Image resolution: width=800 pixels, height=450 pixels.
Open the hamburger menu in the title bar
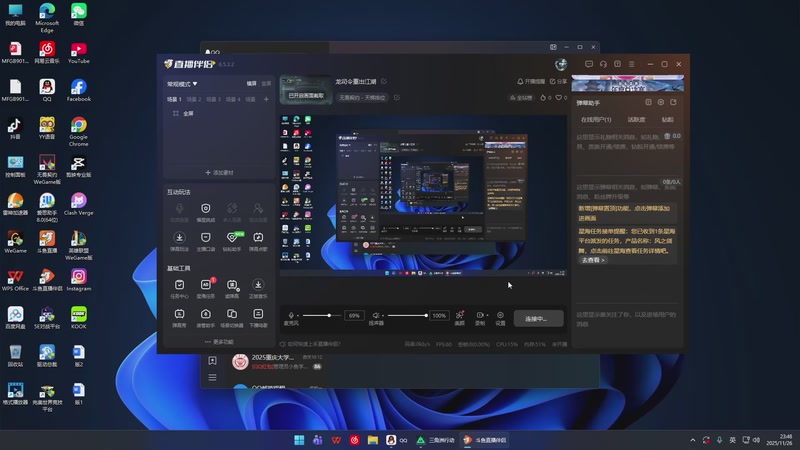point(632,64)
